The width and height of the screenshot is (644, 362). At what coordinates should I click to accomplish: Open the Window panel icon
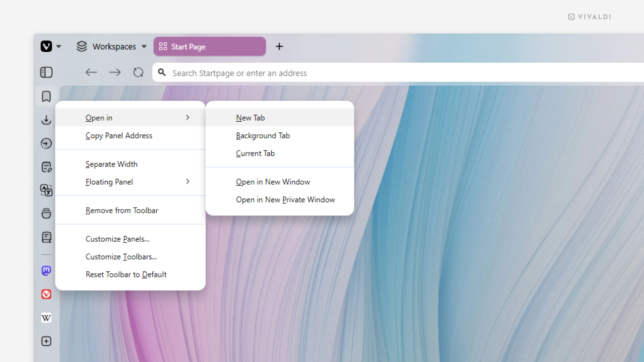point(46,214)
